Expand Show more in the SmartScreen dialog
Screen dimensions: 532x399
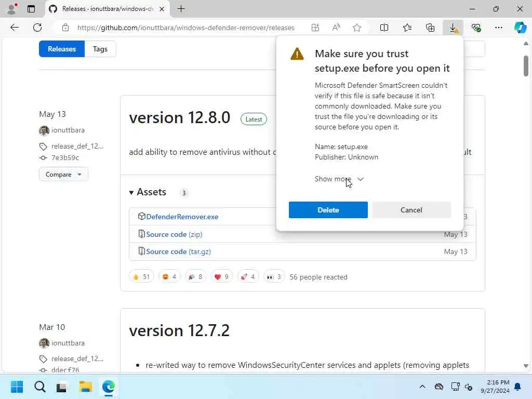pos(339,179)
